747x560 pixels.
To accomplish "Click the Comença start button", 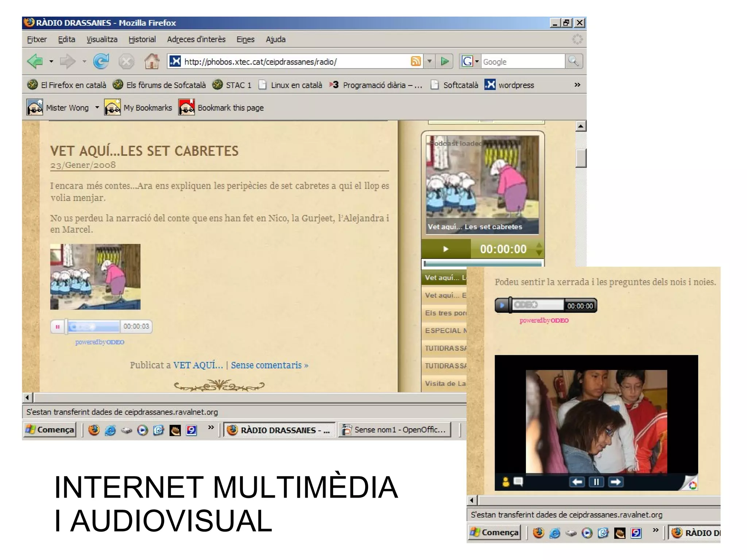I will pos(50,429).
